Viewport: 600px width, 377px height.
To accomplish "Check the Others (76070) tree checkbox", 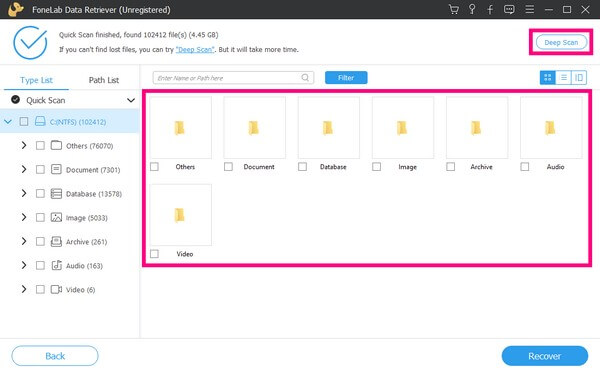I will click(40, 145).
